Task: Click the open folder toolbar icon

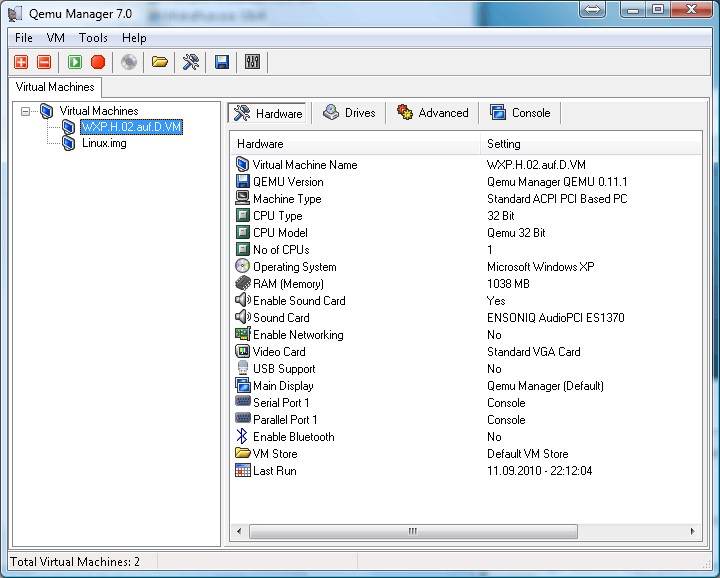Action: [159, 62]
